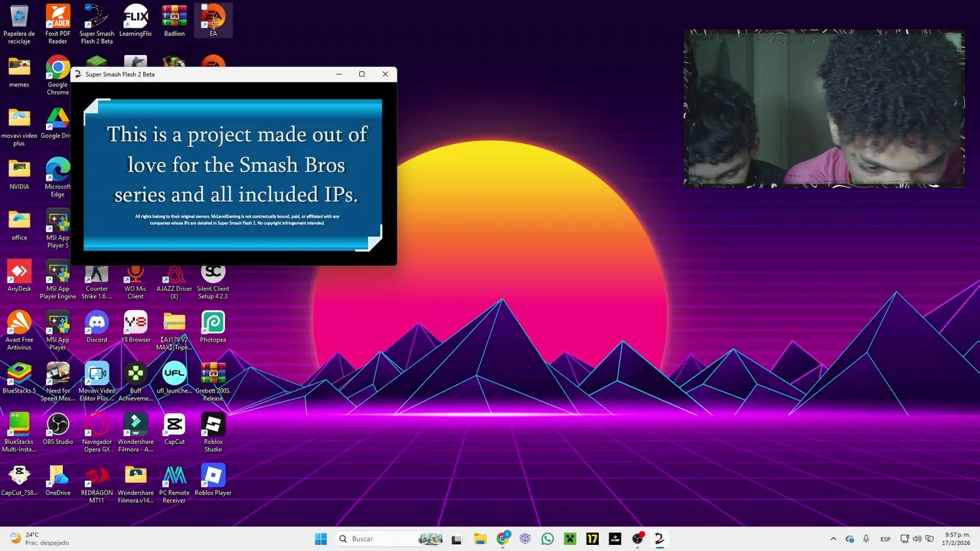Open the movavi video plus folder

coord(19,126)
